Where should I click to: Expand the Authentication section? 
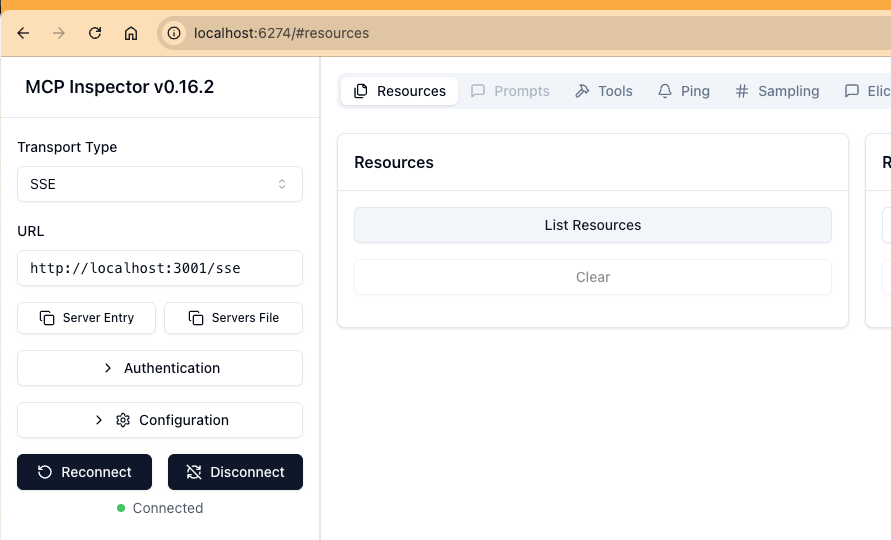(x=160, y=368)
